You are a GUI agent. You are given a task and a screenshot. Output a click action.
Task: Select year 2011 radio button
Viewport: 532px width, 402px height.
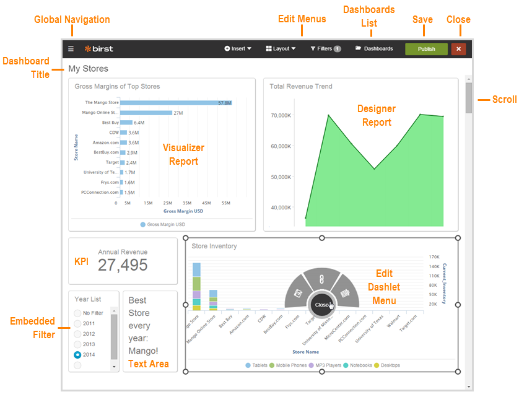[77, 323]
